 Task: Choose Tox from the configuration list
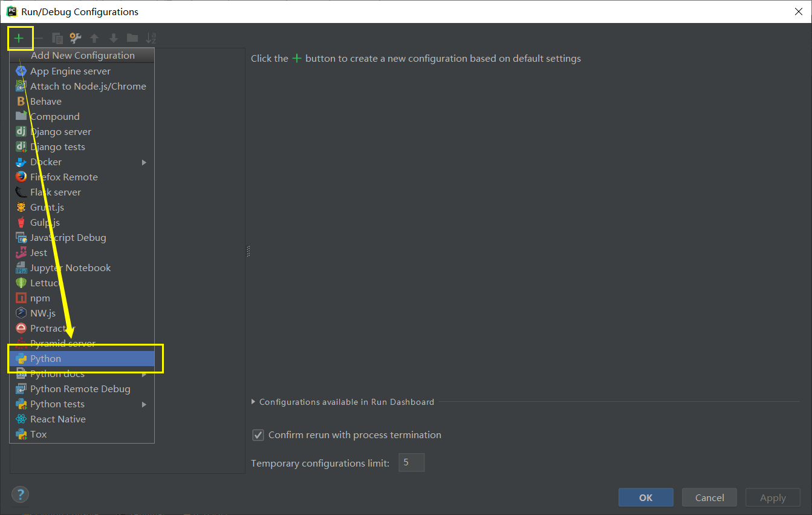[x=82, y=434]
